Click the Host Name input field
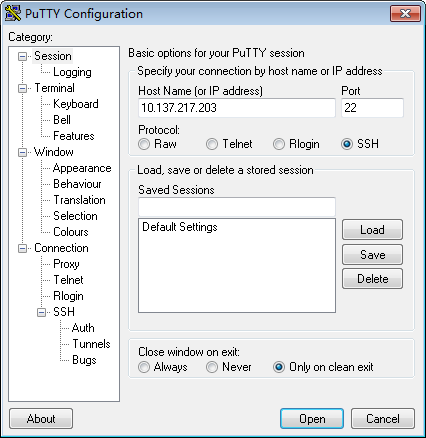Screen dimensions: 426x438 click(237, 108)
